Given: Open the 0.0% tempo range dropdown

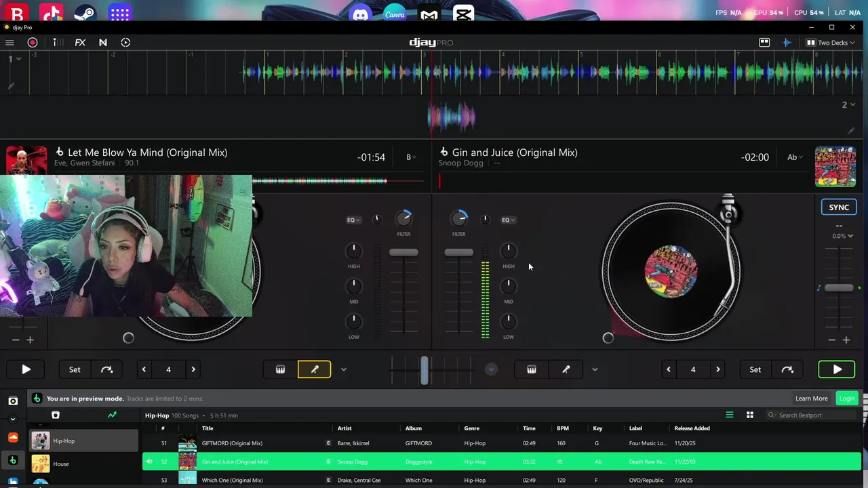Looking at the screenshot, I should pos(843,236).
